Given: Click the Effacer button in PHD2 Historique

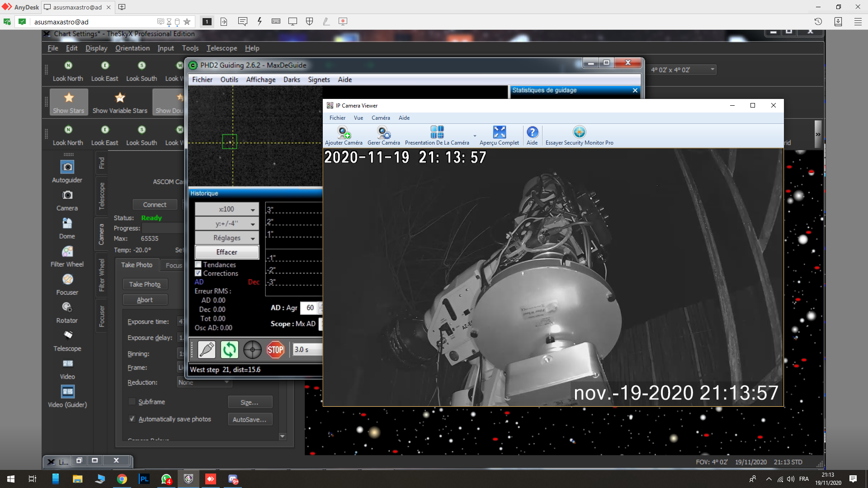Looking at the screenshot, I should pyautogui.click(x=226, y=252).
